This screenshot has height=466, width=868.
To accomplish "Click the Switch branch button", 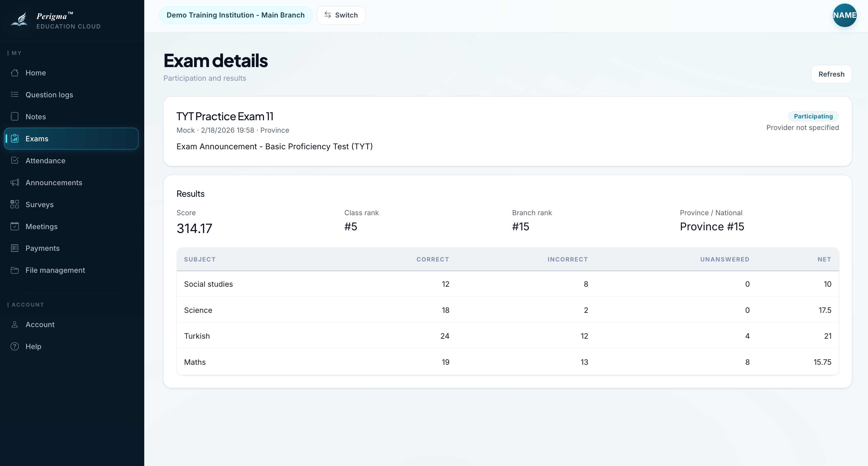I will pos(341,15).
